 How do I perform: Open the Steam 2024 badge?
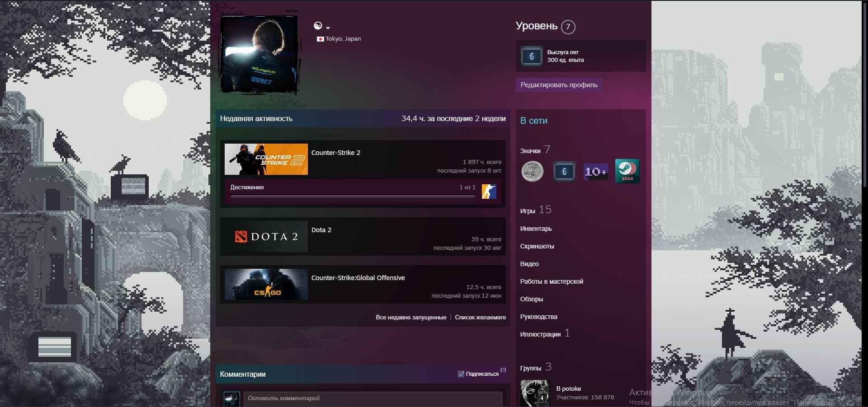pos(627,171)
